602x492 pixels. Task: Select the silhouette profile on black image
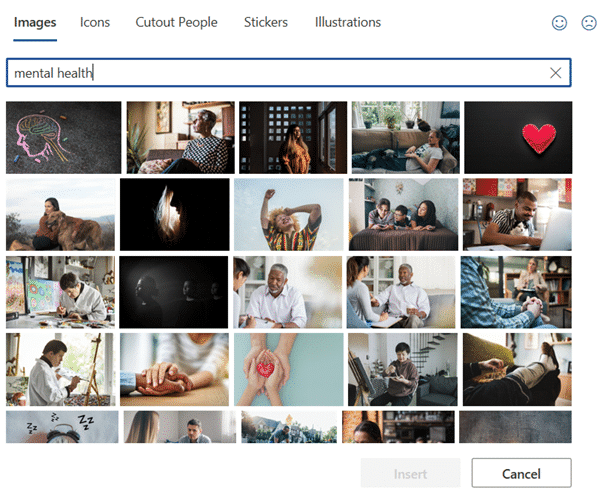coord(174,214)
